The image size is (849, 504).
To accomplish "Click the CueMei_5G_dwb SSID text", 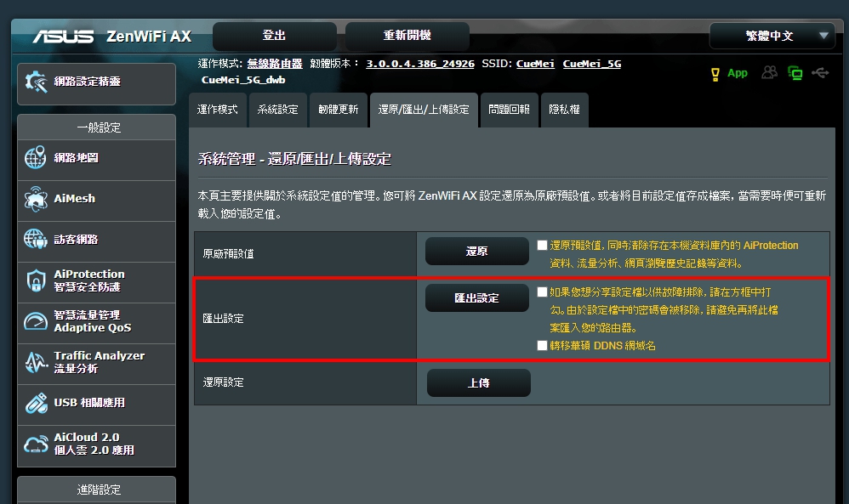I will click(243, 80).
